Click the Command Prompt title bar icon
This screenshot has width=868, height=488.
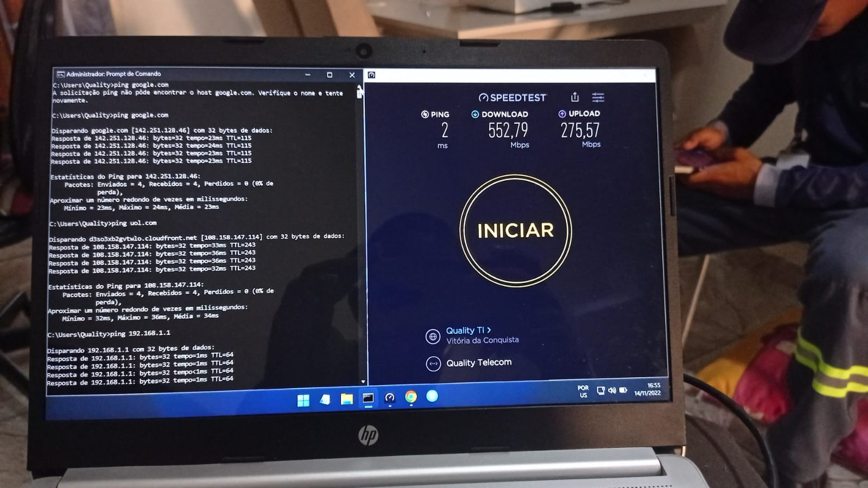click(61, 74)
